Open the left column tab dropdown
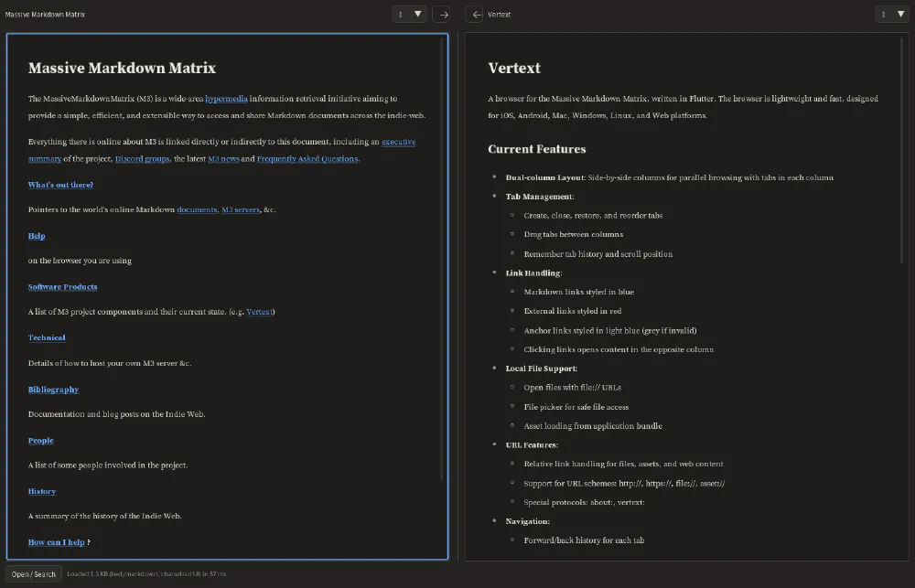 pyautogui.click(x=409, y=15)
